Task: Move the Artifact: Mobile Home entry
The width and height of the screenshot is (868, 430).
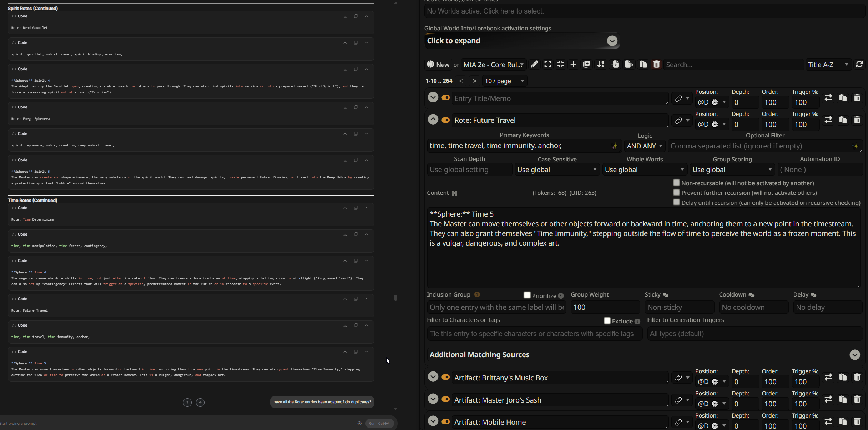Action: click(x=828, y=421)
